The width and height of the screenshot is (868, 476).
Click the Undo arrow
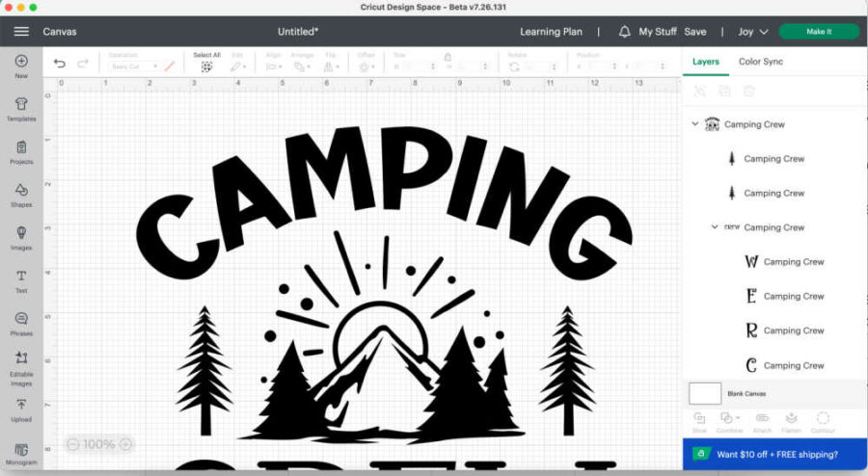(60, 65)
